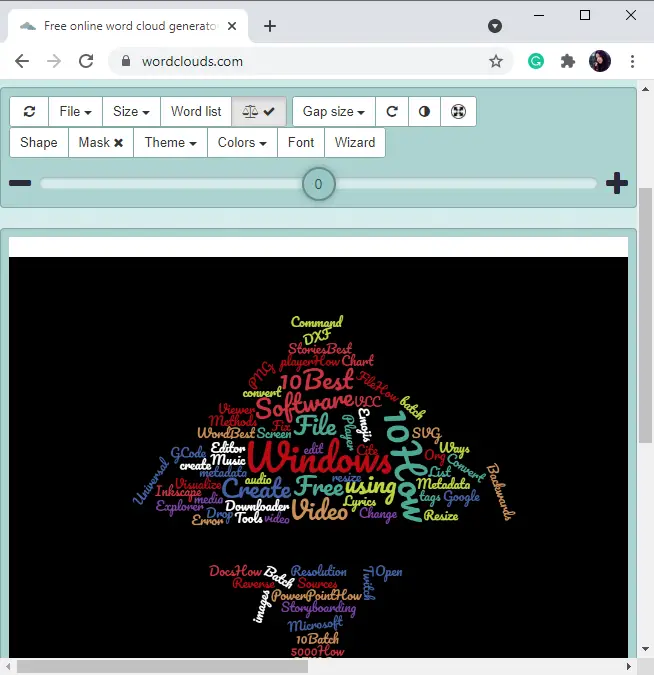
Task: Click the minus button to shrink words
Action: coord(20,183)
